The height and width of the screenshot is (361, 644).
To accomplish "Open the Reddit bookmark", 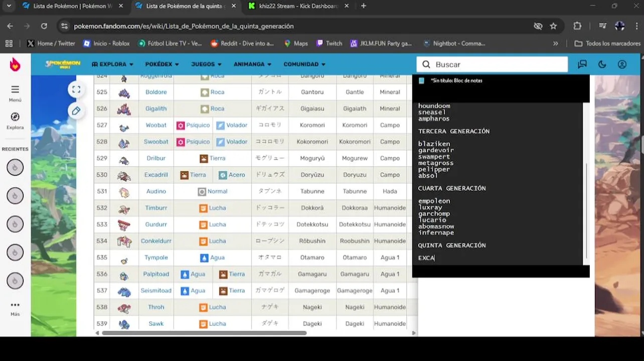I will point(242,44).
